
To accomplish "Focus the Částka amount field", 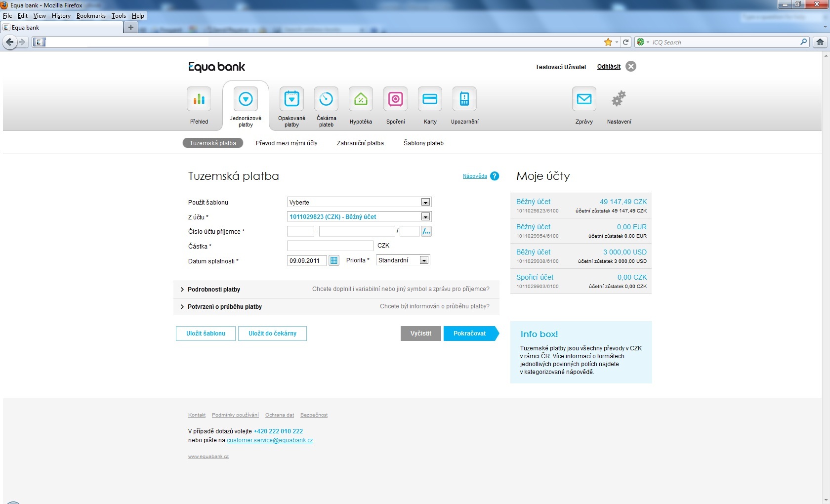I will tap(330, 246).
